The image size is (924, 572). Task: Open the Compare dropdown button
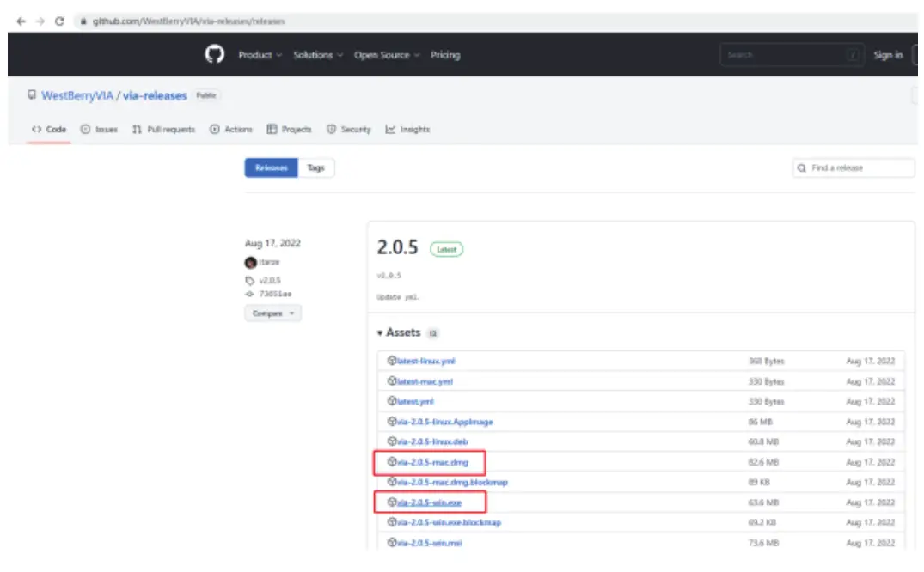tap(272, 313)
